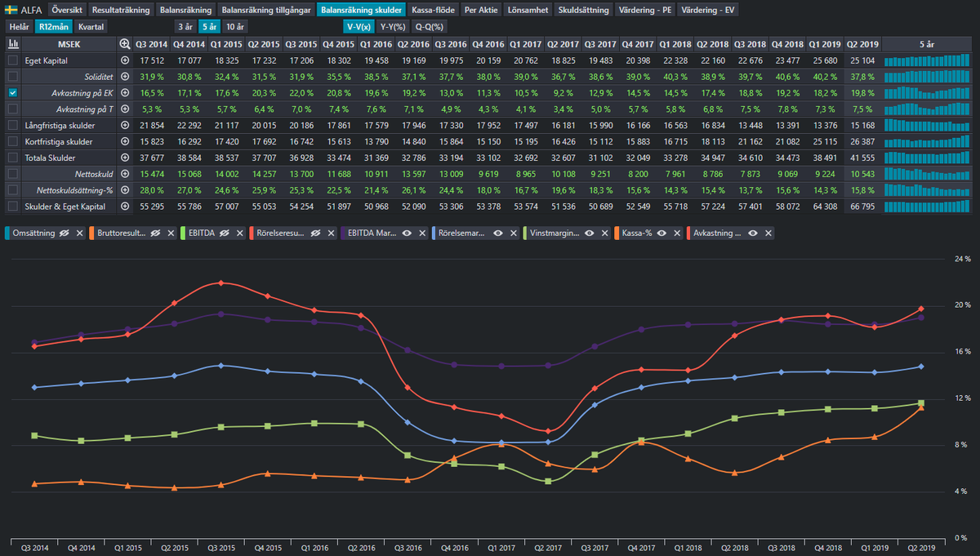The height and width of the screenshot is (556, 980).
Task: Open the Översikt tab
Action: (66, 10)
